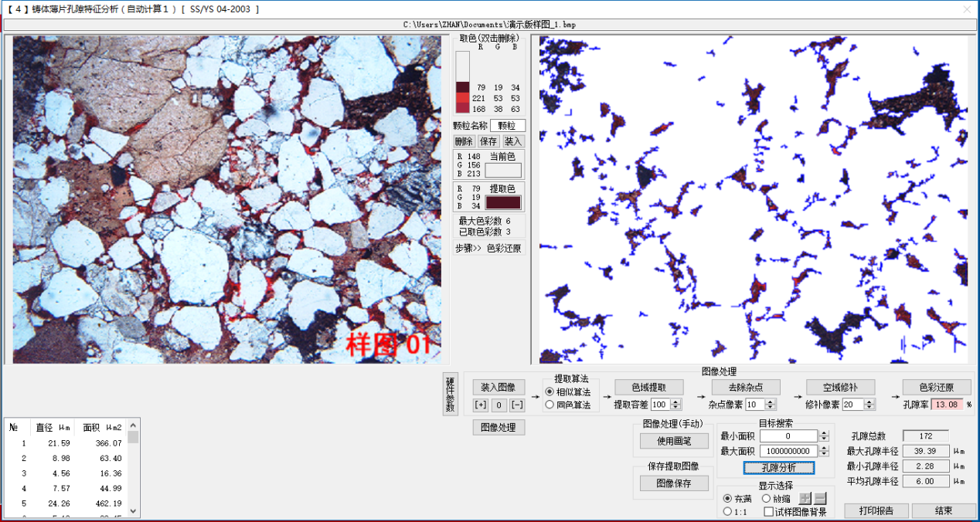Increase the 提取容差 value with spinner

[x=675, y=402]
